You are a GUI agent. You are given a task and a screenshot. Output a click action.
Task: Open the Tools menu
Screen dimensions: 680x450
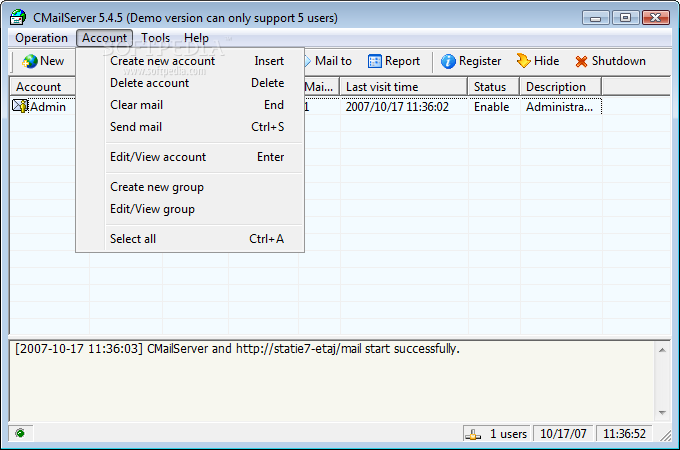click(155, 38)
